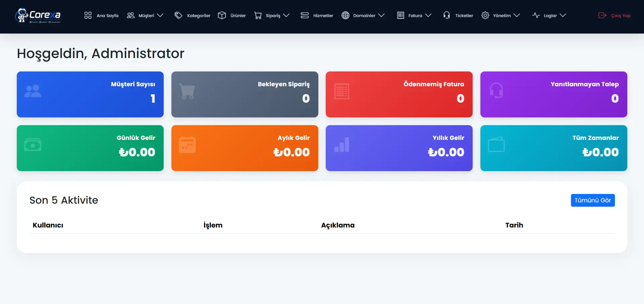Click the Kategoriler tag icon
Image resolution: width=644 pixels, height=304 pixels.
pyautogui.click(x=178, y=15)
